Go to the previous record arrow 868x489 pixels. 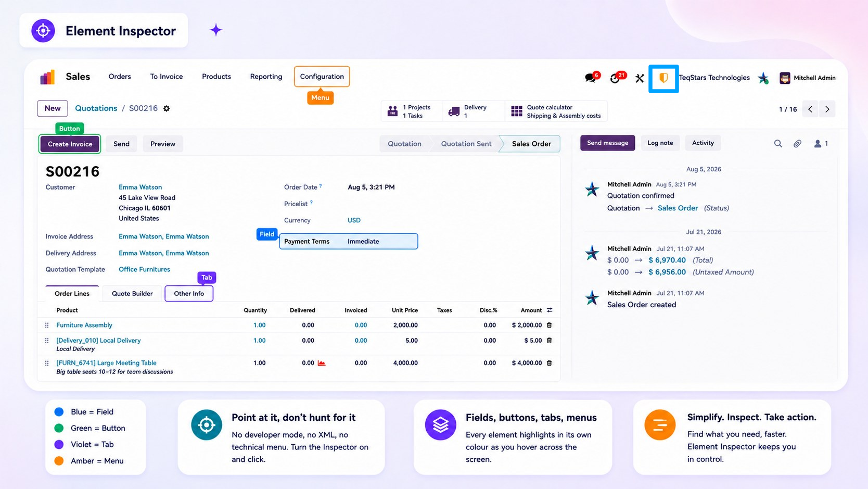pos(810,109)
